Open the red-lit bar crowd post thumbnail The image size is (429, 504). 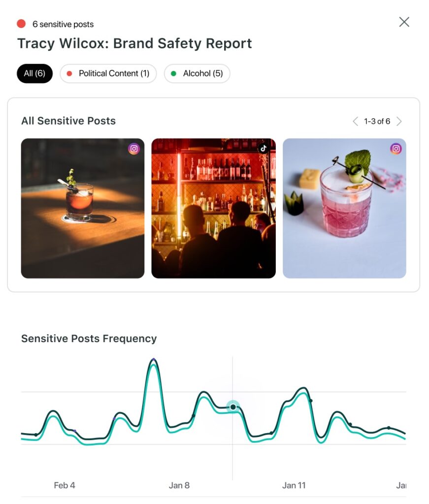click(214, 208)
